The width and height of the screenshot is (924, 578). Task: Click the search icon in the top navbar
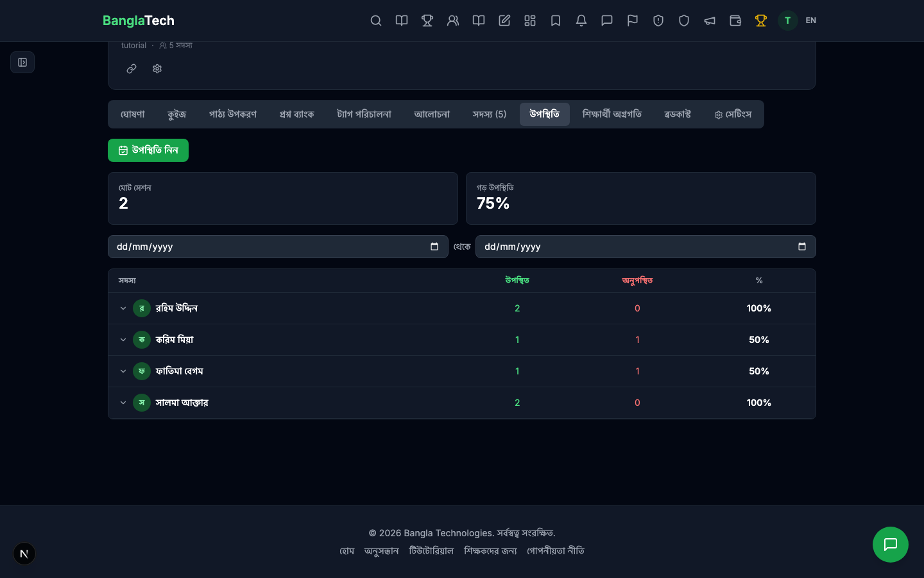tap(376, 21)
